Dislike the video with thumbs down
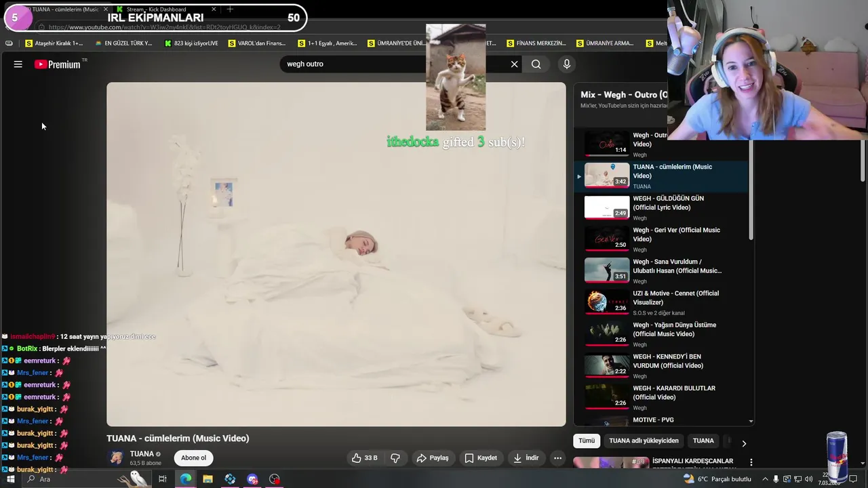This screenshot has width=868, height=488. tap(395, 458)
